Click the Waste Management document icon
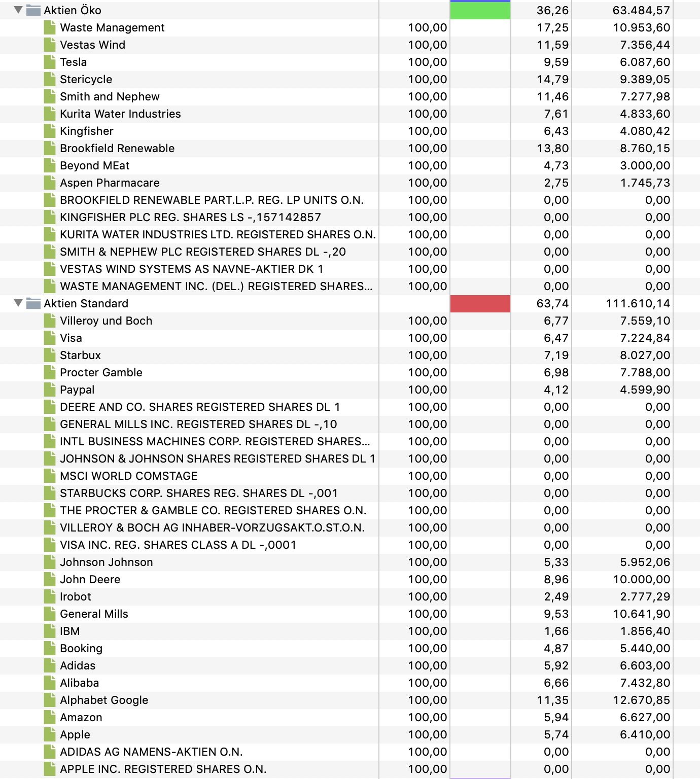 (x=50, y=27)
